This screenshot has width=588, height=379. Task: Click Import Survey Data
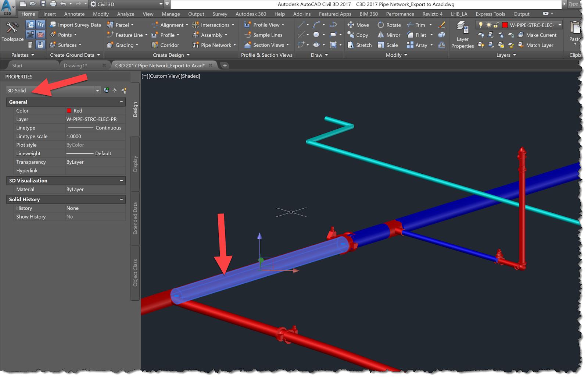point(75,25)
